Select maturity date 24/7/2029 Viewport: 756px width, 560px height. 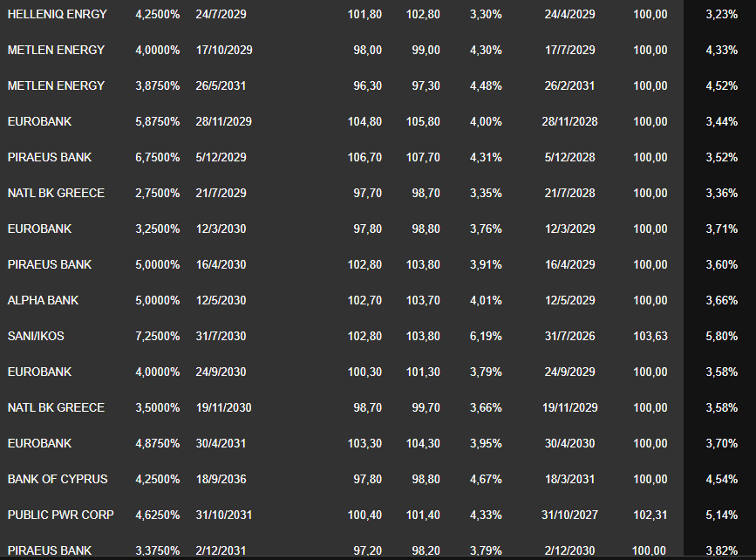point(221,15)
